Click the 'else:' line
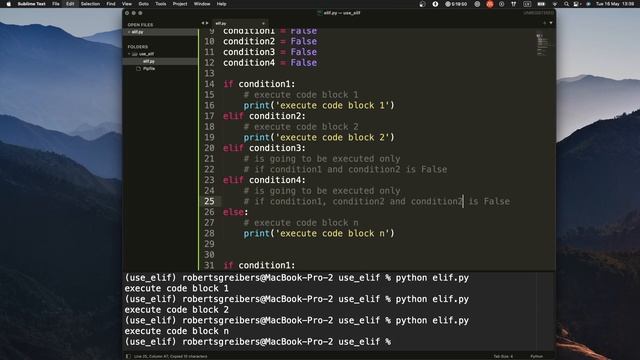This screenshot has height=360, width=640. (236, 212)
